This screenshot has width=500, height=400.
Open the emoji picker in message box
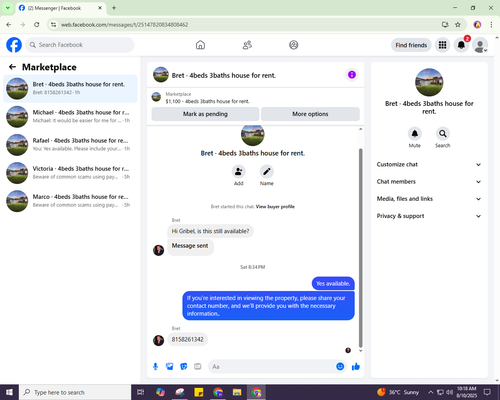click(340, 367)
